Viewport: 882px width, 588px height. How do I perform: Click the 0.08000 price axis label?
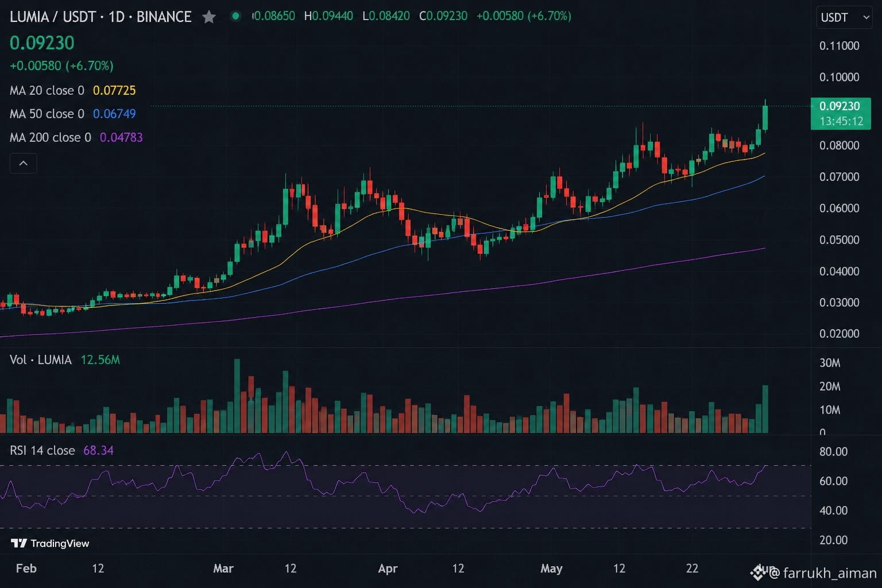(x=840, y=145)
